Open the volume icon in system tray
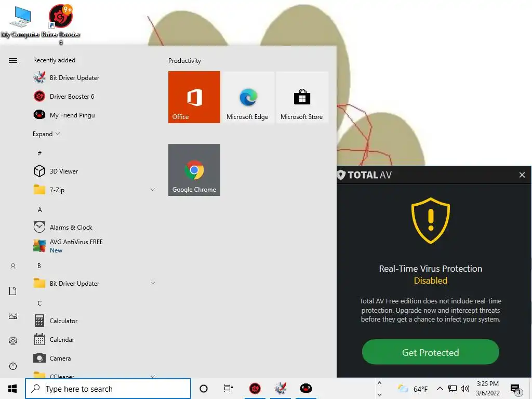Screen dimensions: 532x399 coord(465,389)
